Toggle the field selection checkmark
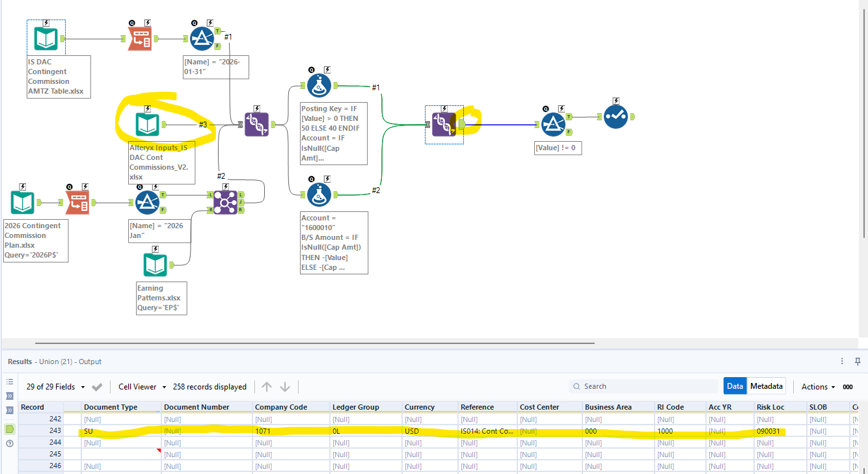868x474 pixels. [96, 386]
